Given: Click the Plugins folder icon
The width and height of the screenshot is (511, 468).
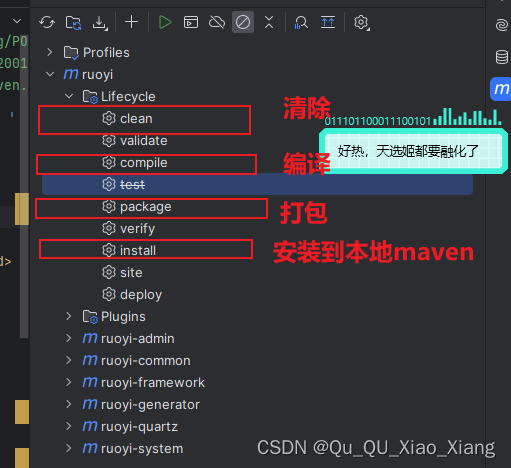Looking at the screenshot, I should (90, 317).
